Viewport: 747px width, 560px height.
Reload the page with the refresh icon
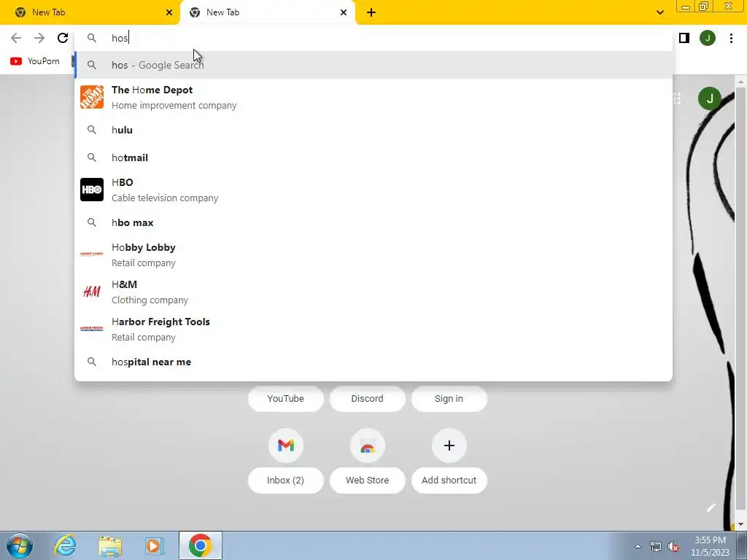click(63, 38)
